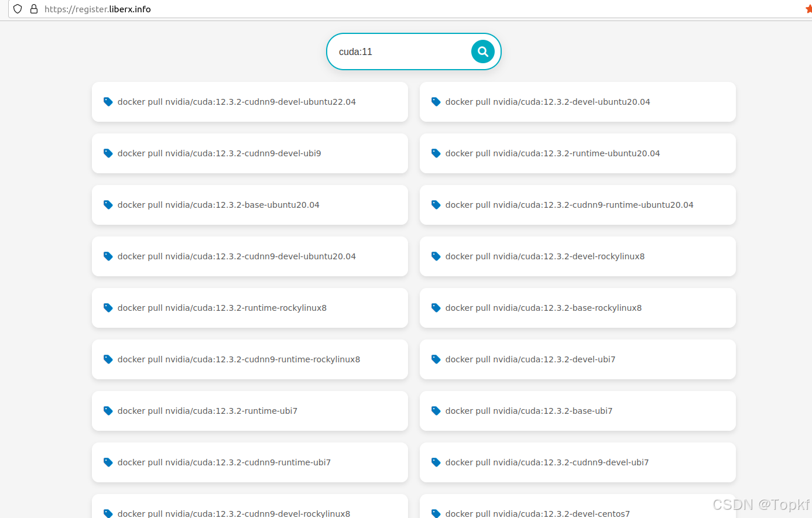
Task: Click the tag icon beside cuda:12.3.2-devel-ubuntu20.04
Action: (436, 101)
